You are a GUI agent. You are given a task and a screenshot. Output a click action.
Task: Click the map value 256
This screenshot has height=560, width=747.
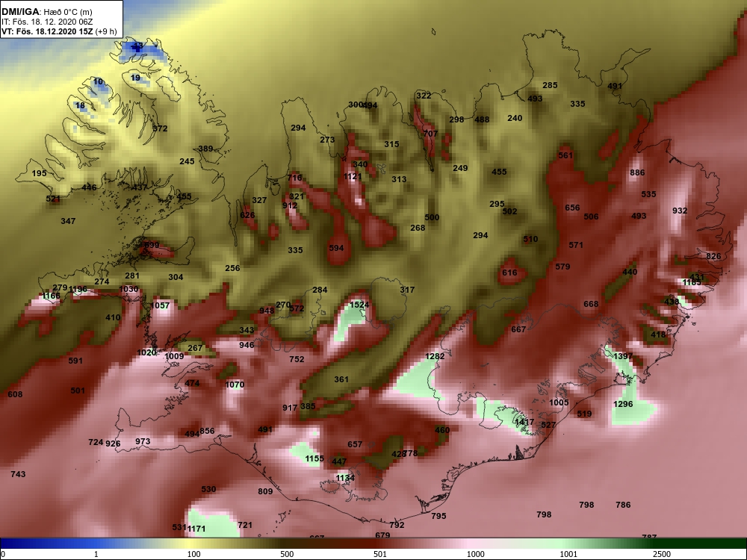232,268
